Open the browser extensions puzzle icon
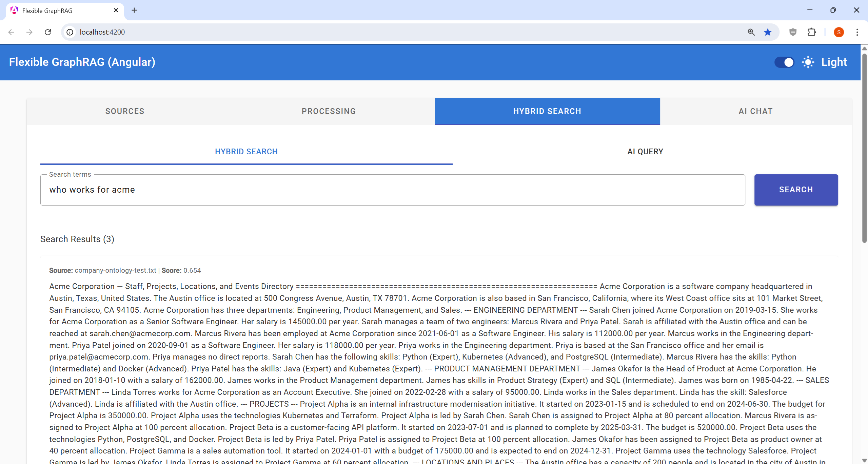This screenshot has height=464, width=868. pyautogui.click(x=812, y=32)
